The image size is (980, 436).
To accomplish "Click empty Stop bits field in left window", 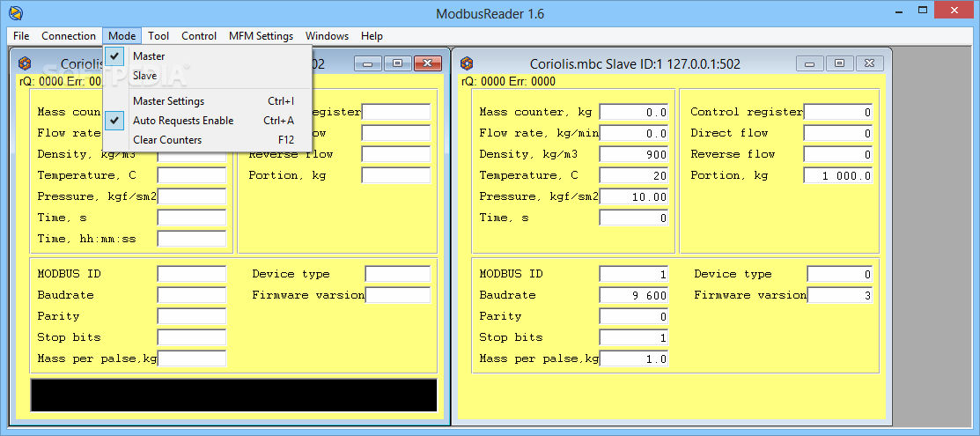I will (192, 338).
